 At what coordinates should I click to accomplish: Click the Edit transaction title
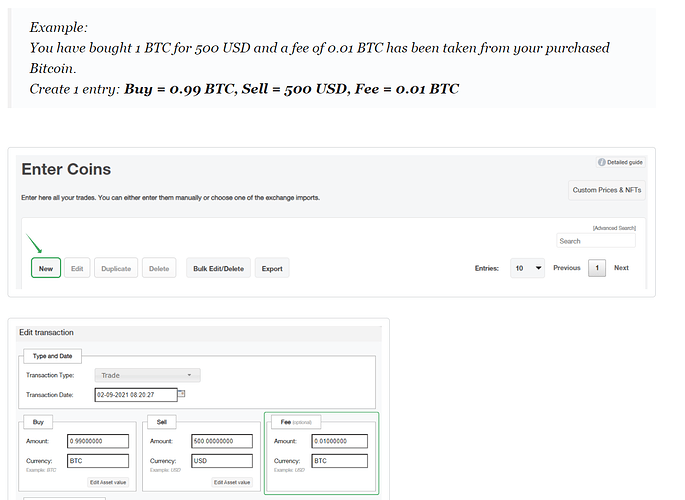[x=46, y=332]
